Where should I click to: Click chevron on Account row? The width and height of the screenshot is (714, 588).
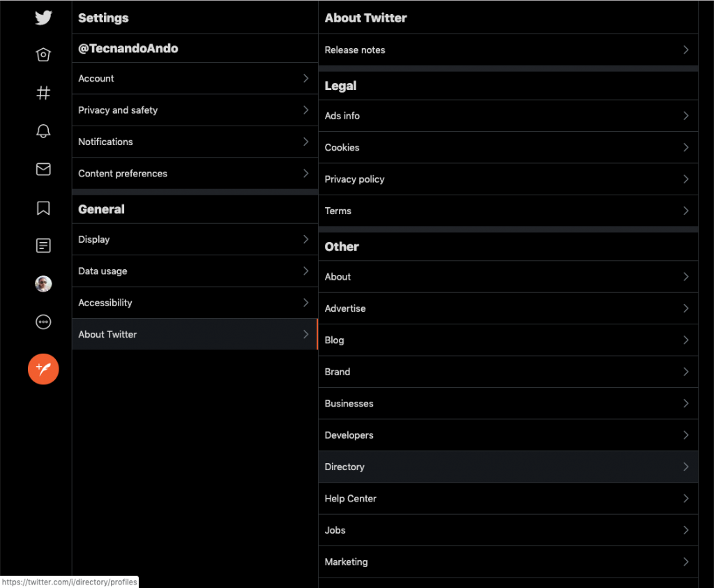pos(306,78)
